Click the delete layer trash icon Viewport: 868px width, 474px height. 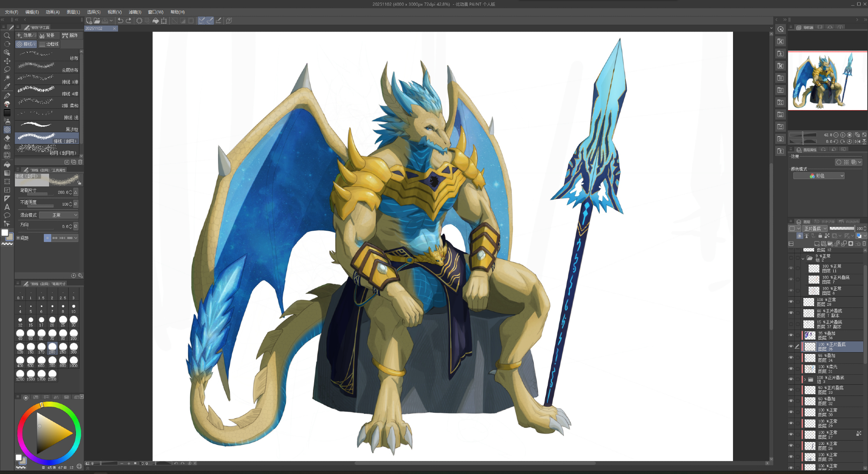tap(864, 244)
